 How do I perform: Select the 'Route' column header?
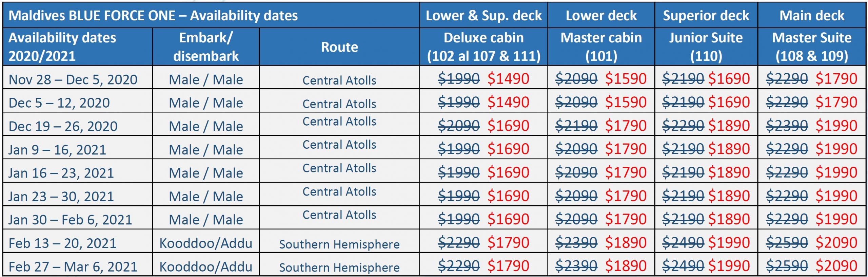(339, 47)
